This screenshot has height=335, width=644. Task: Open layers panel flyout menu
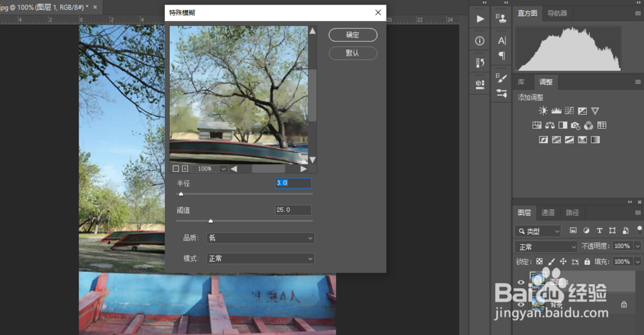[638, 213]
